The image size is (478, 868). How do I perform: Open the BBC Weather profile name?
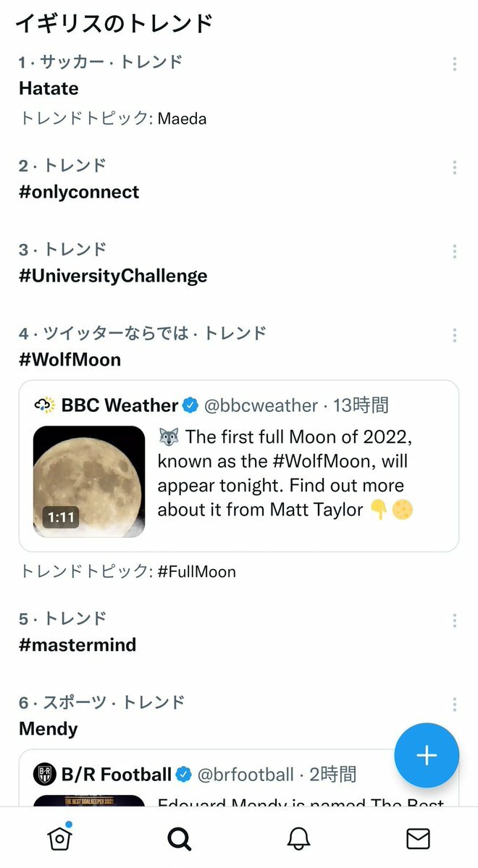[x=119, y=405]
